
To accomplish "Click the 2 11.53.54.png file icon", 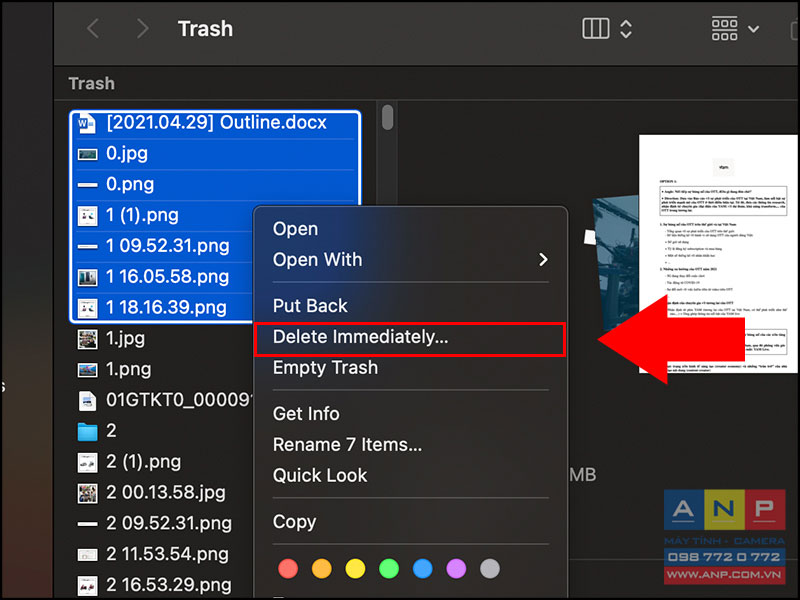I will [87, 555].
